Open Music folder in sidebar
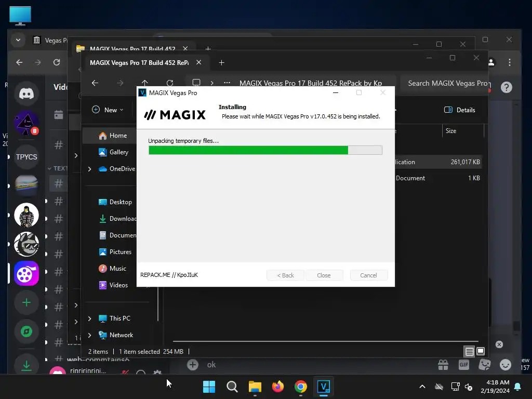This screenshot has height=399, width=532. (x=112, y=269)
